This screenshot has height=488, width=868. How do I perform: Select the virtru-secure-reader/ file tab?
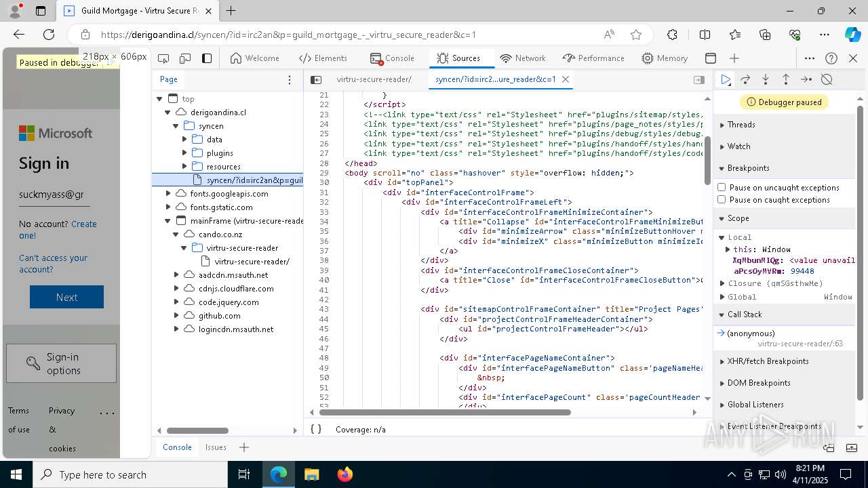374,79
